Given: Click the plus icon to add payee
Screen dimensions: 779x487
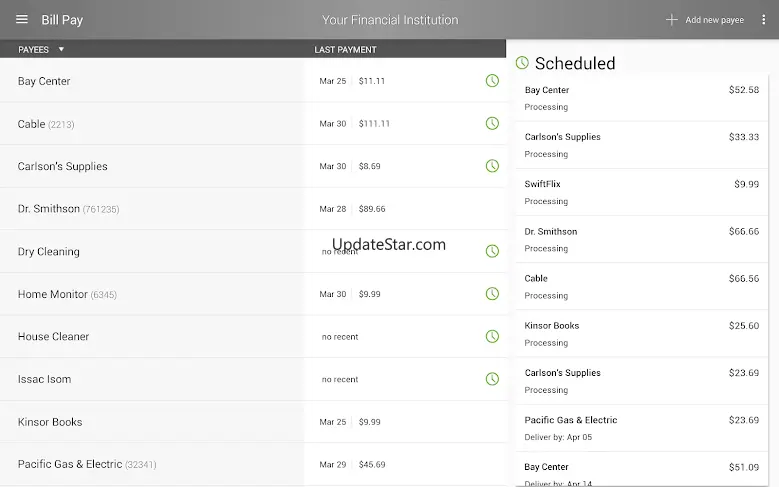Looking at the screenshot, I should point(672,20).
